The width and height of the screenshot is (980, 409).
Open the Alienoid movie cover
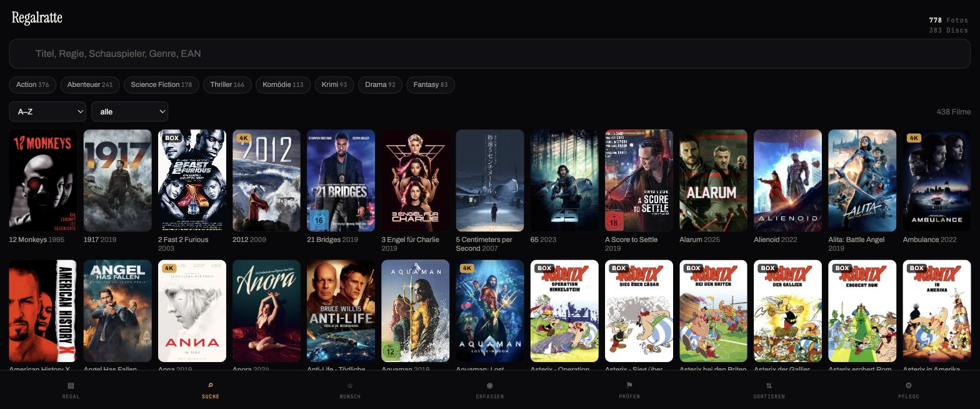[787, 181]
